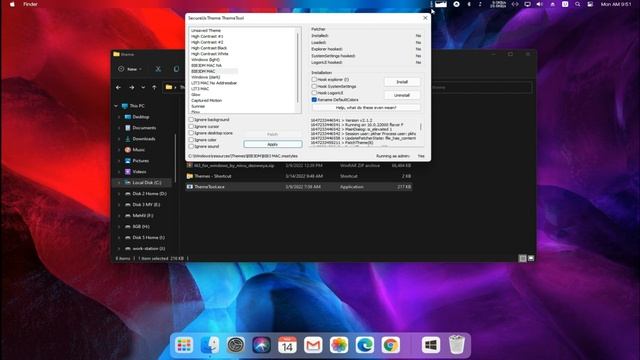Open Gmail icon in the dock
Image resolution: width=640 pixels, height=360 pixels.
(313, 345)
